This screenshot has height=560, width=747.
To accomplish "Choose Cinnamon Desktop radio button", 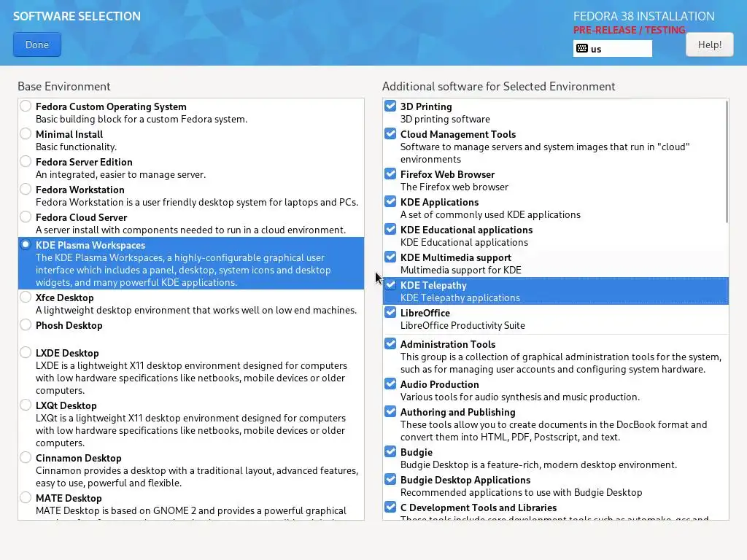I will point(26,458).
